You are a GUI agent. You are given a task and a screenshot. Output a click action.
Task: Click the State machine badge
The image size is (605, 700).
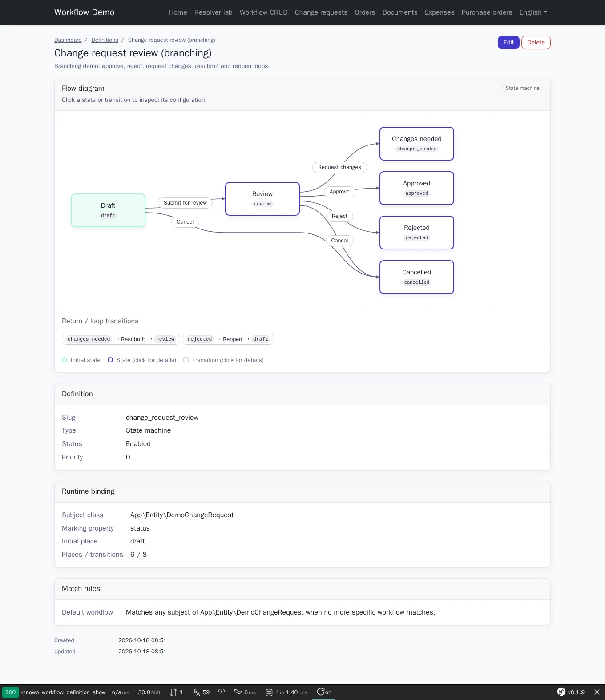pyautogui.click(x=523, y=88)
